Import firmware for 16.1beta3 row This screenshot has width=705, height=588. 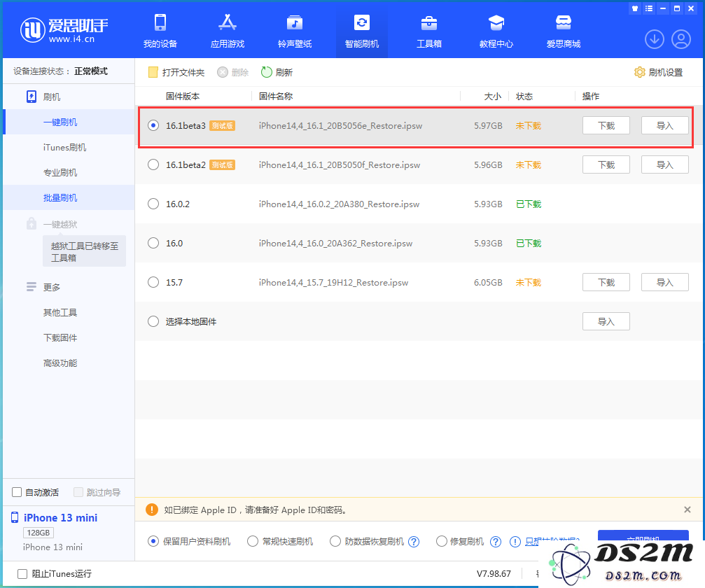664,125
